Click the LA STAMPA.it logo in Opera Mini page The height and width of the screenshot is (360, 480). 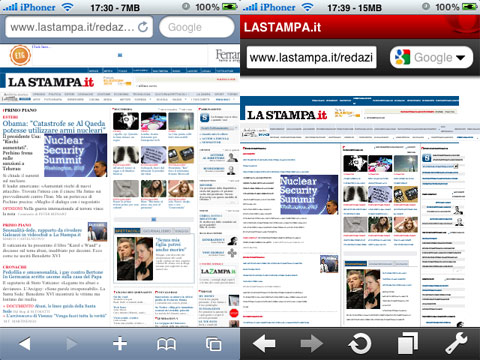pos(287,115)
